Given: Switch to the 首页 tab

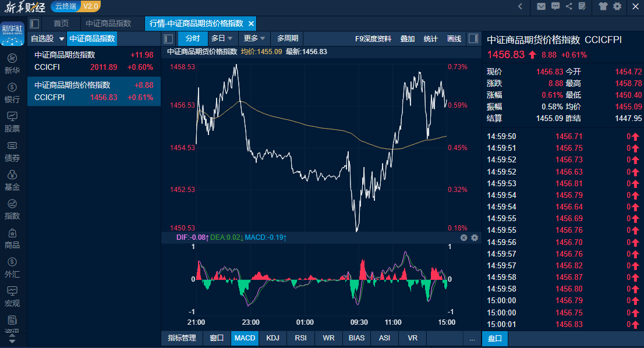Looking at the screenshot, I should tap(61, 23).
